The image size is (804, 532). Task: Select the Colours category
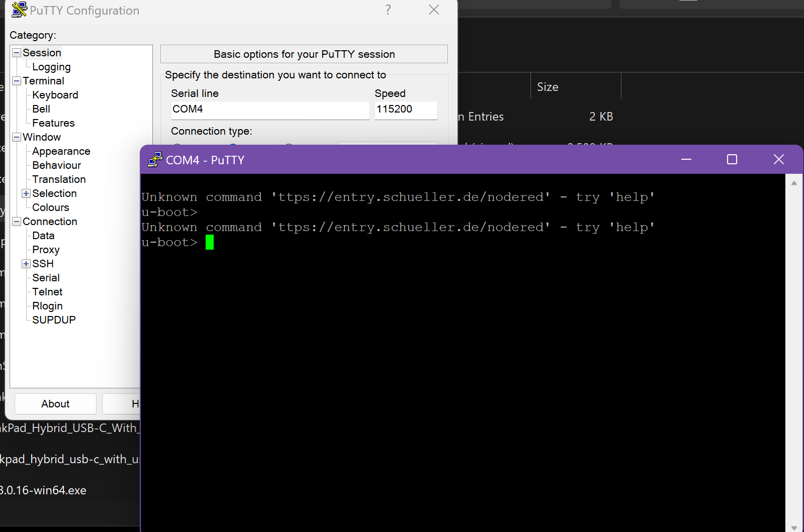[50, 207]
